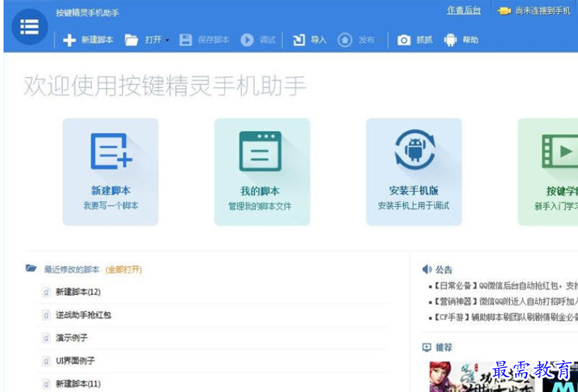Click the 帮助 toolbar label
The height and width of the screenshot is (392, 578).
[470, 40]
